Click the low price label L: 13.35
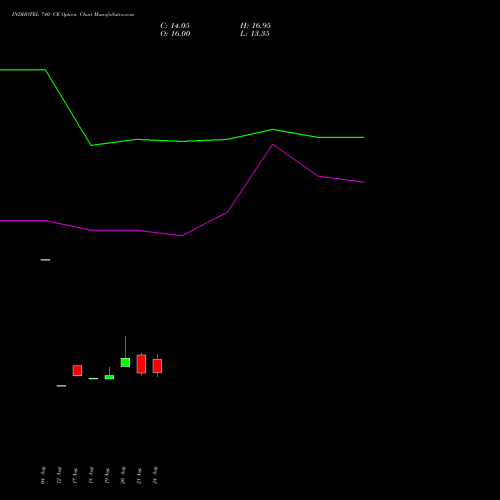 [255, 34]
